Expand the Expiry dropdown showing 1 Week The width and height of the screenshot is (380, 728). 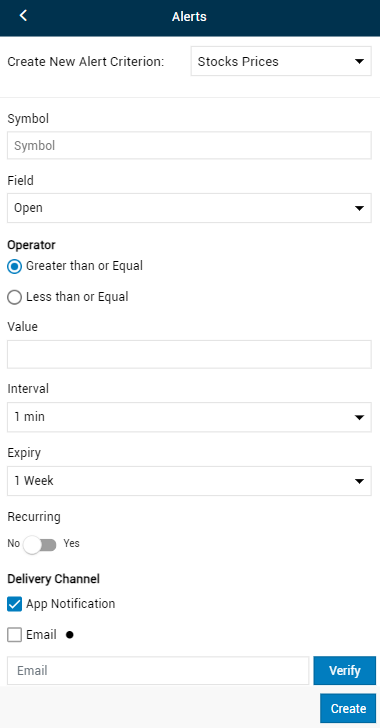(x=189, y=481)
